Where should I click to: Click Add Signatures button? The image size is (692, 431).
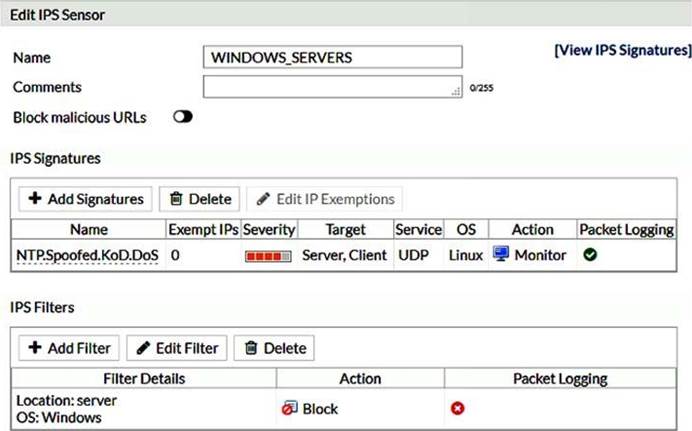point(85,199)
